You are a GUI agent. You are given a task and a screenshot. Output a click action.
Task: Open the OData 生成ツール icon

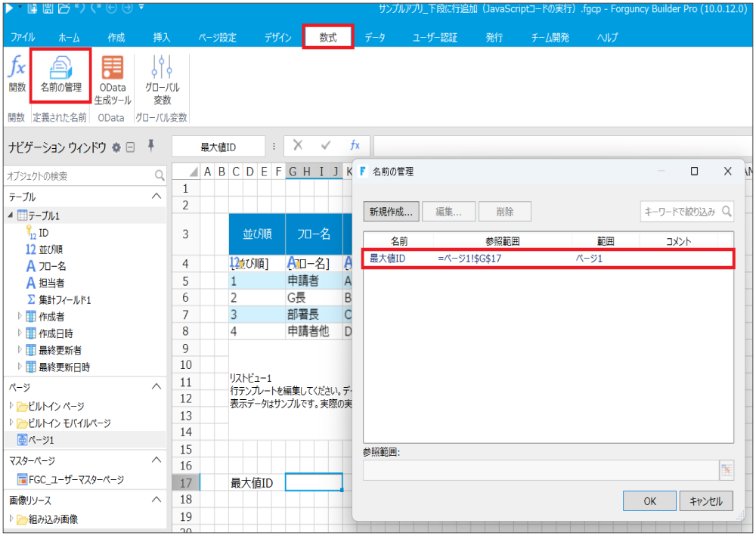[113, 79]
